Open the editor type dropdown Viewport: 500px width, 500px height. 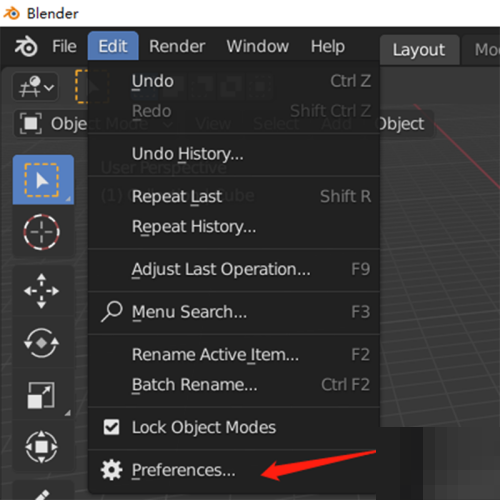pos(36,87)
